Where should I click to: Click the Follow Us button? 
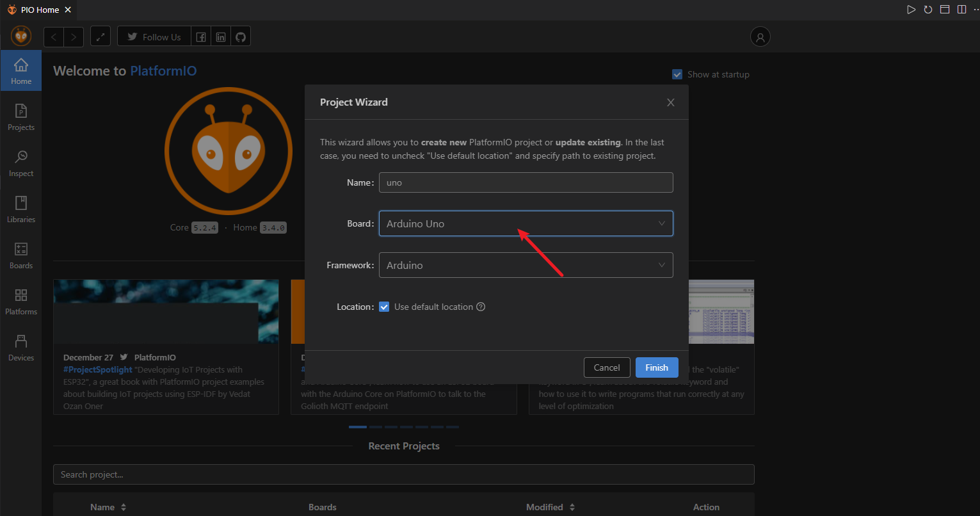[x=154, y=36]
